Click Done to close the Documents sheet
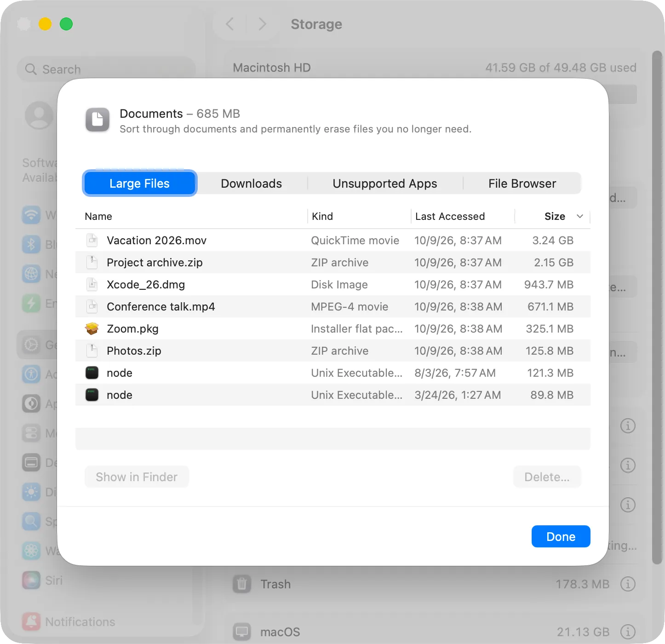 tap(561, 536)
